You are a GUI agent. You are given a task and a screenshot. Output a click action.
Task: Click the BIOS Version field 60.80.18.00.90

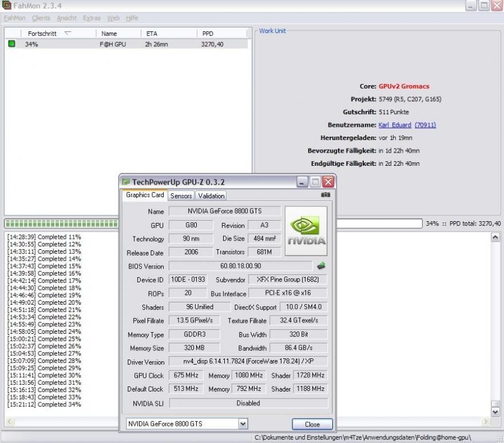[x=240, y=266]
